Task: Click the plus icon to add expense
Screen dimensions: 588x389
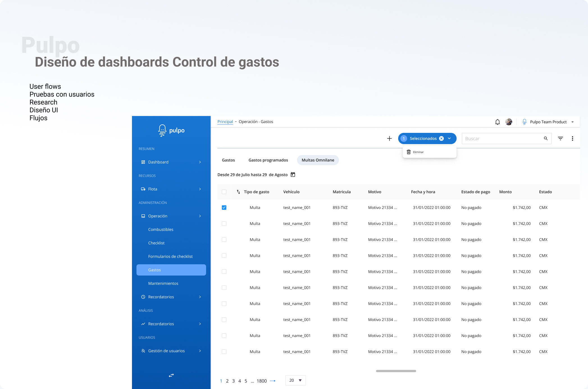Action: (x=389, y=138)
